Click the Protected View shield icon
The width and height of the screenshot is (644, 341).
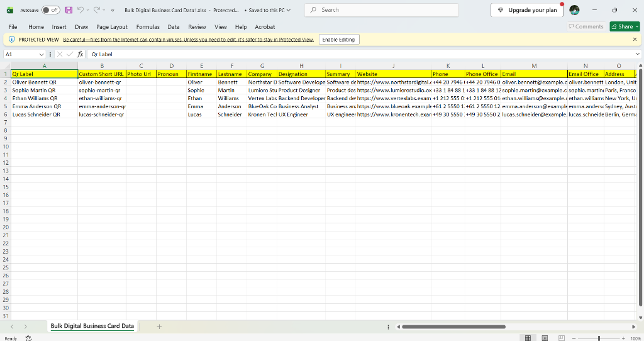pos(12,40)
